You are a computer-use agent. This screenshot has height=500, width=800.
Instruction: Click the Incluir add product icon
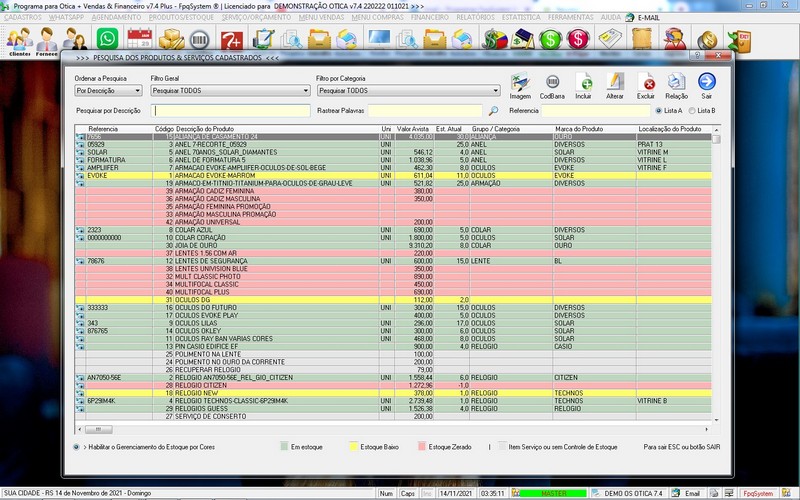583,82
